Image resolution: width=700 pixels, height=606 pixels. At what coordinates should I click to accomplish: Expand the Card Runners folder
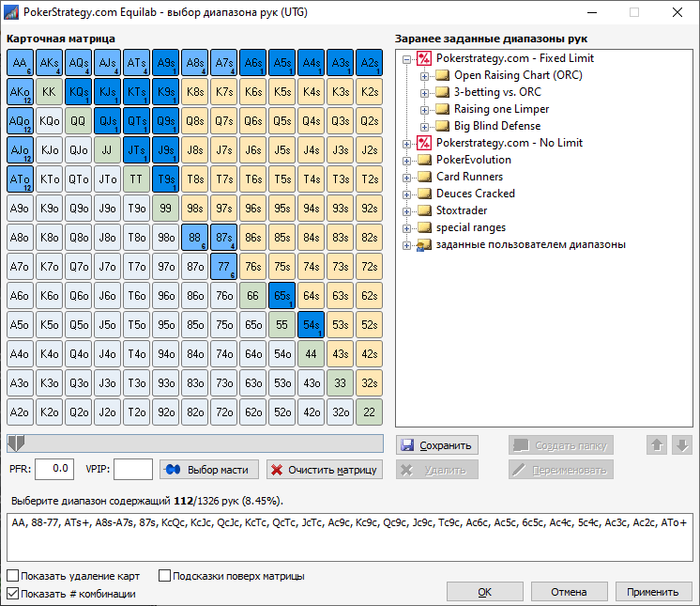coord(406,178)
